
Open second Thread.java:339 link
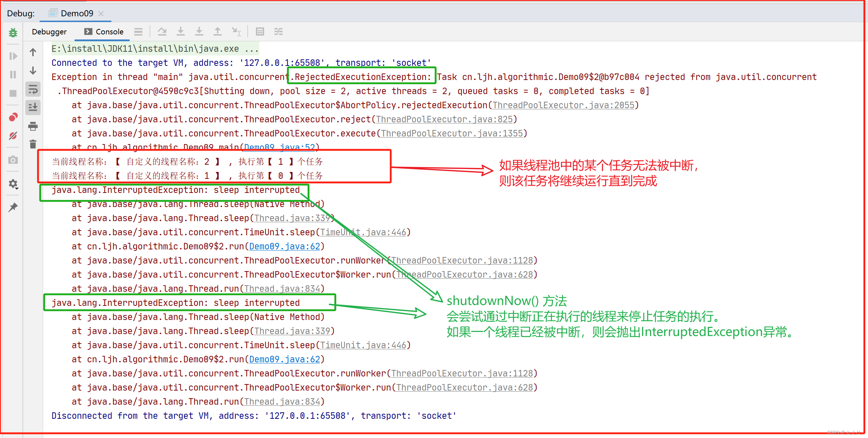coord(292,331)
